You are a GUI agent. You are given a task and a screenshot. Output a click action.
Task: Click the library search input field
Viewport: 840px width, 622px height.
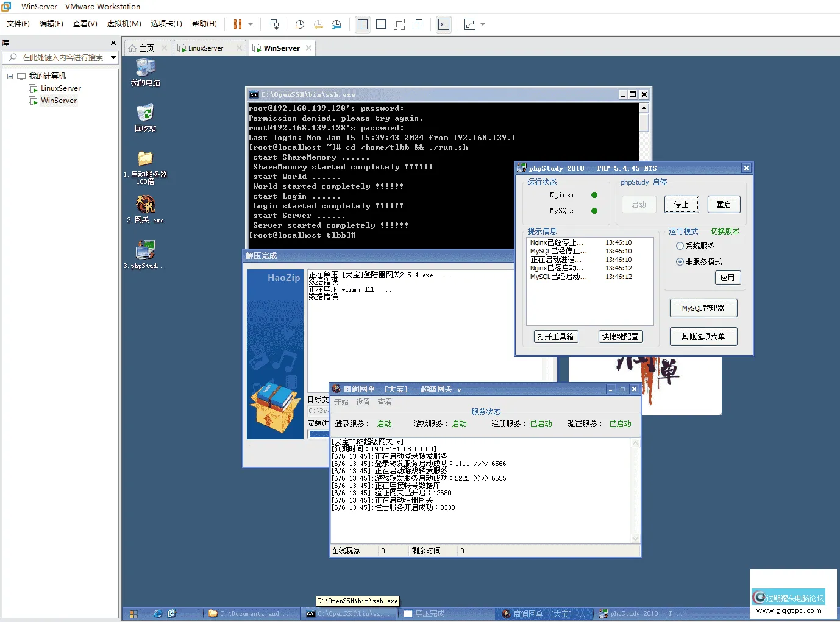[62, 58]
